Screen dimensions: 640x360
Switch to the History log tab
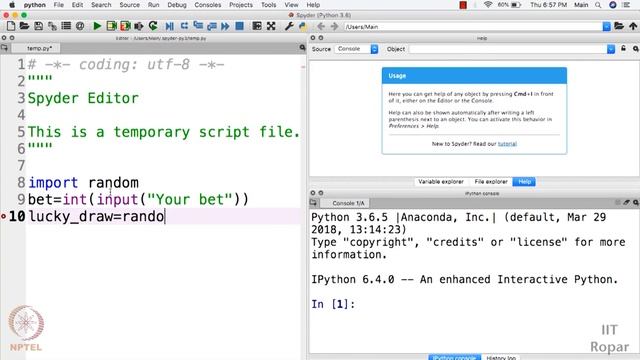pos(500,358)
